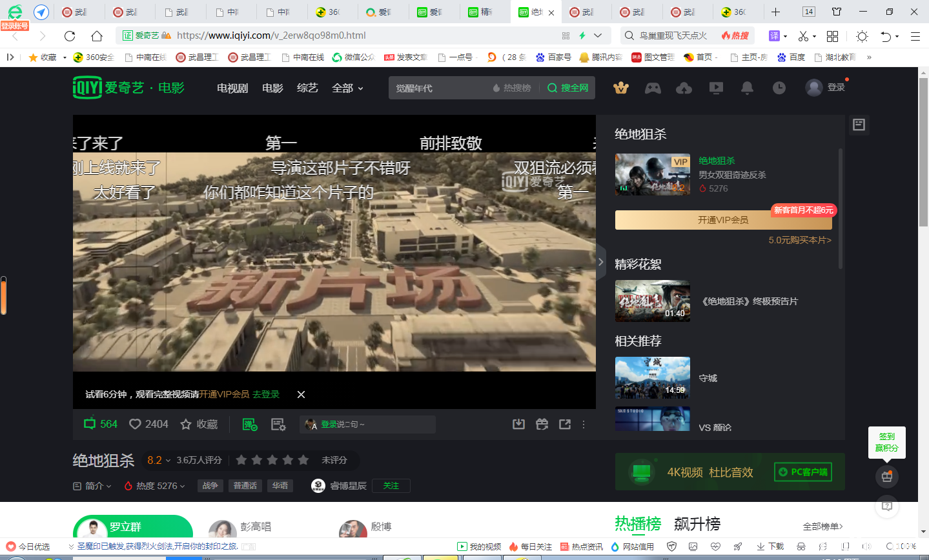Click the share external icon under player
The width and height of the screenshot is (929, 560).
[565, 424]
